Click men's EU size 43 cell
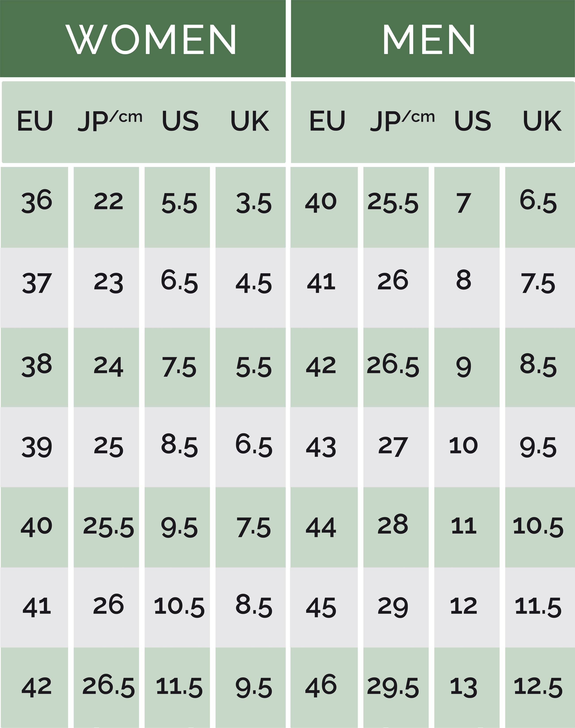 (x=321, y=447)
